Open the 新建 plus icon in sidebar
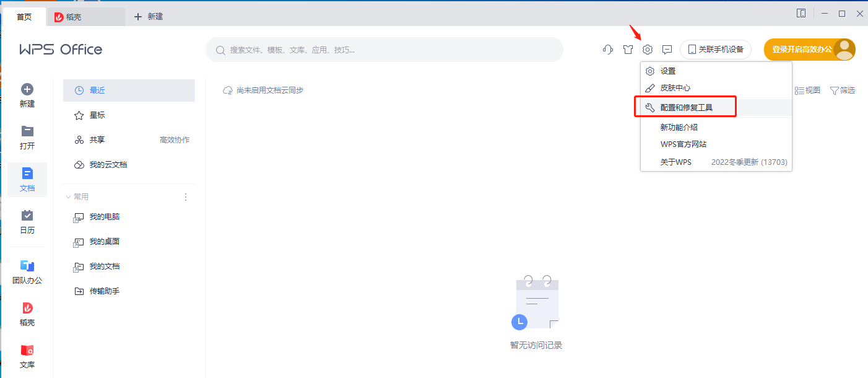The height and width of the screenshot is (378, 868). (x=27, y=94)
